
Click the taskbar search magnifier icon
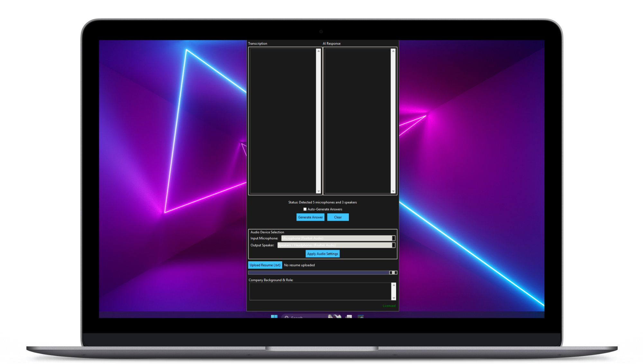pyautogui.click(x=286, y=317)
